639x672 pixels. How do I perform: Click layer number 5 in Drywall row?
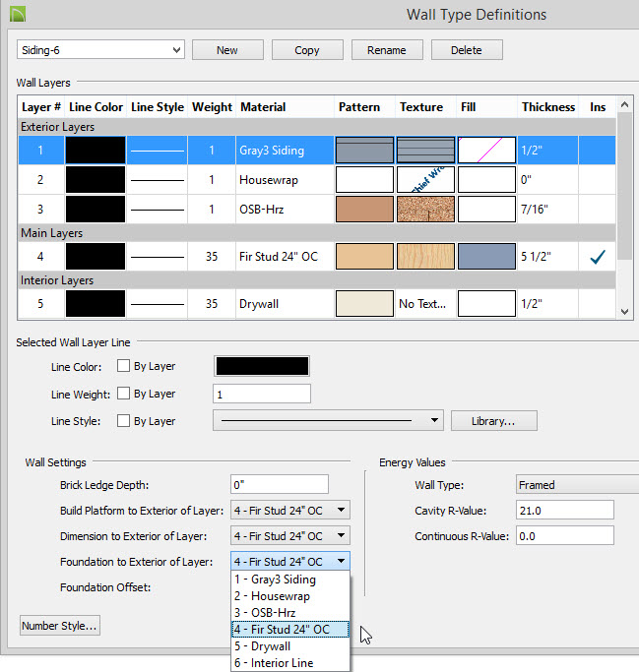pyautogui.click(x=40, y=303)
